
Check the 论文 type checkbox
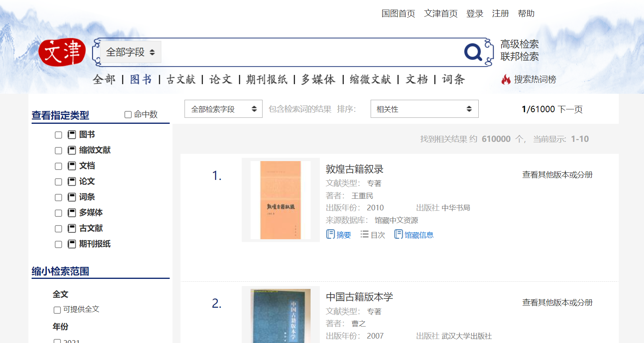pyautogui.click(x=58, y=182)
